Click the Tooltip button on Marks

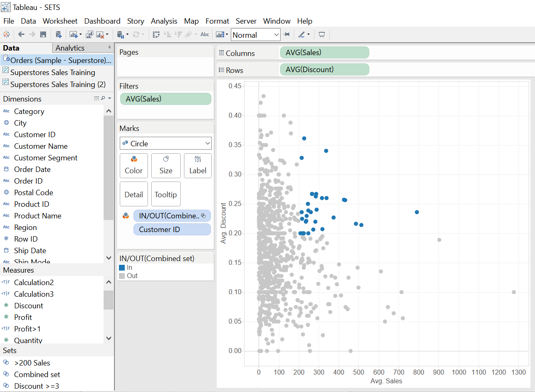166,194
